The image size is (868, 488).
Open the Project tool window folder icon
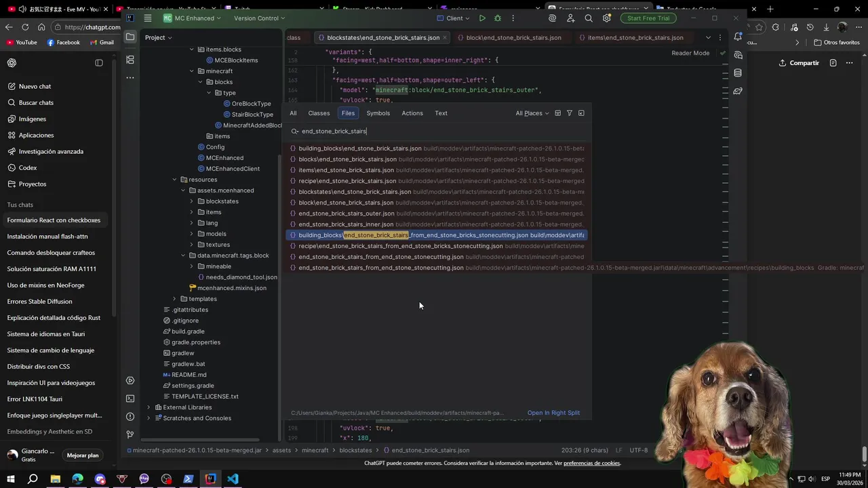pyautogui.click(x=130, y=37)
